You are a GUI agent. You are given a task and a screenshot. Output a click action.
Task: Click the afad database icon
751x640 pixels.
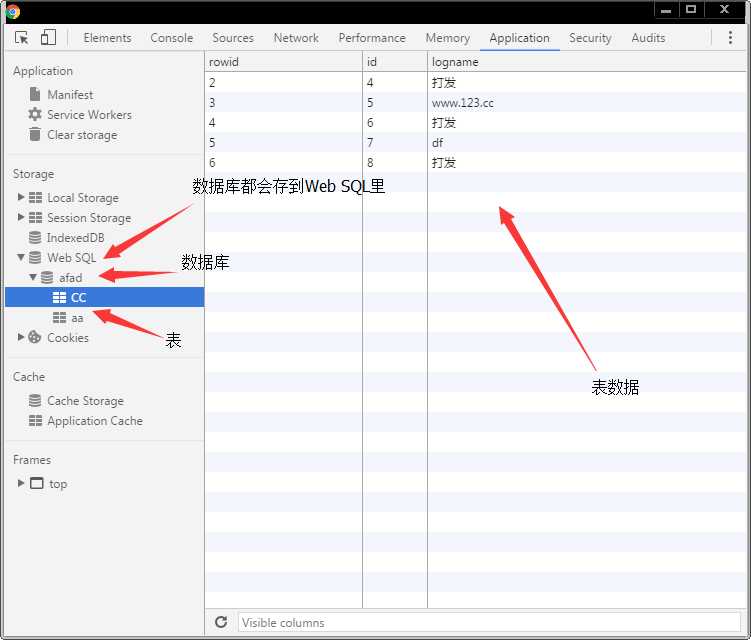[x=47, y=278]
